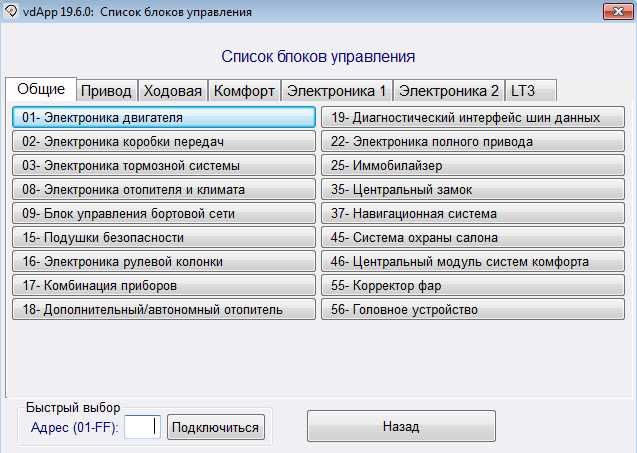637x453 pixels.
Task: Open 46- Центральный модуль систем комфорта
Action: tap(473, 261)
